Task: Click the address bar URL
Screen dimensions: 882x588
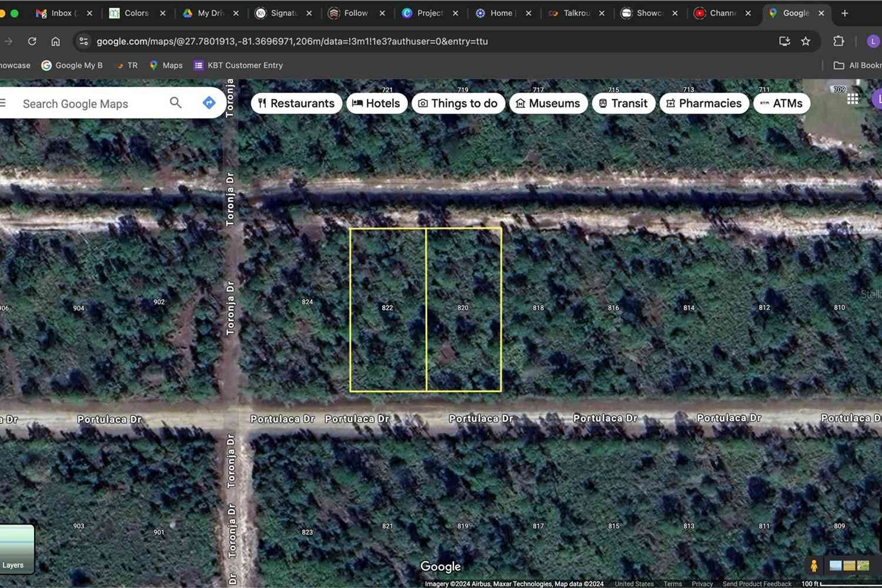Action: coord(292,41)
